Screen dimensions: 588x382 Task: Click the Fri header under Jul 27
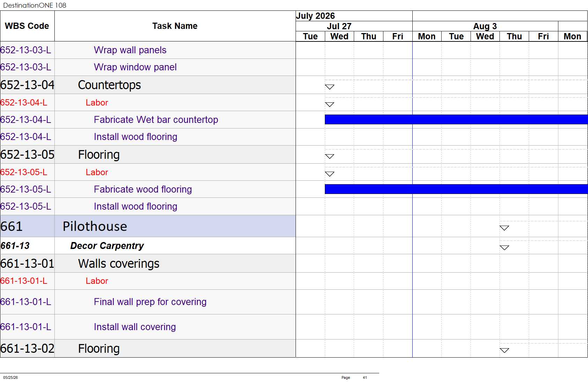(398, 36)
